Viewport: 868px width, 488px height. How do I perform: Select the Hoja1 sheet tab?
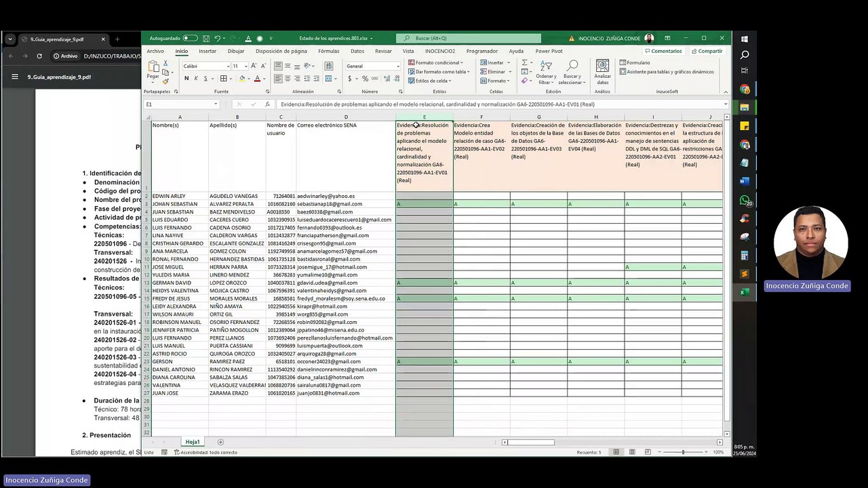coord(193,442)
